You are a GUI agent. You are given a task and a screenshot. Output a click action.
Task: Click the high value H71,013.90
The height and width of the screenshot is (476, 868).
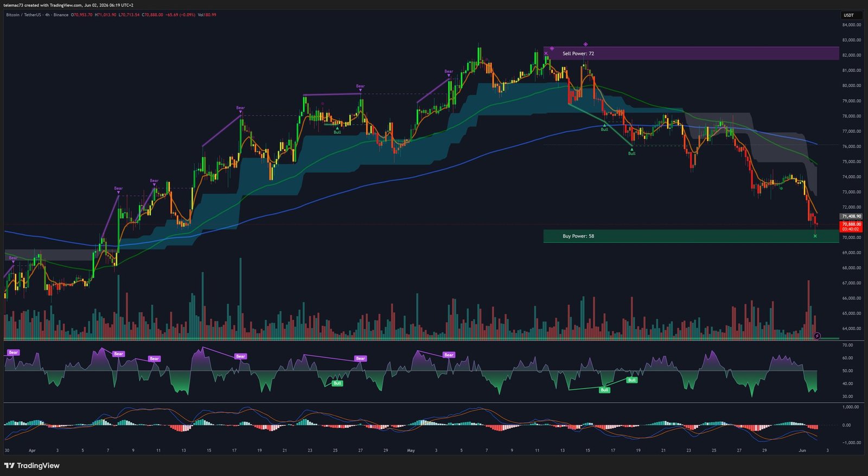click(x=105, y=15)
